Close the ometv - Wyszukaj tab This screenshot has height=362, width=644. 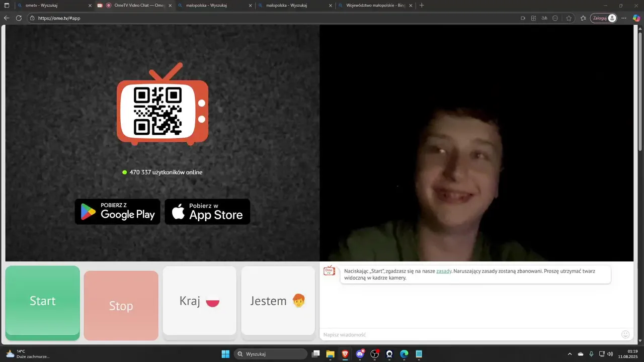point(90,6)
